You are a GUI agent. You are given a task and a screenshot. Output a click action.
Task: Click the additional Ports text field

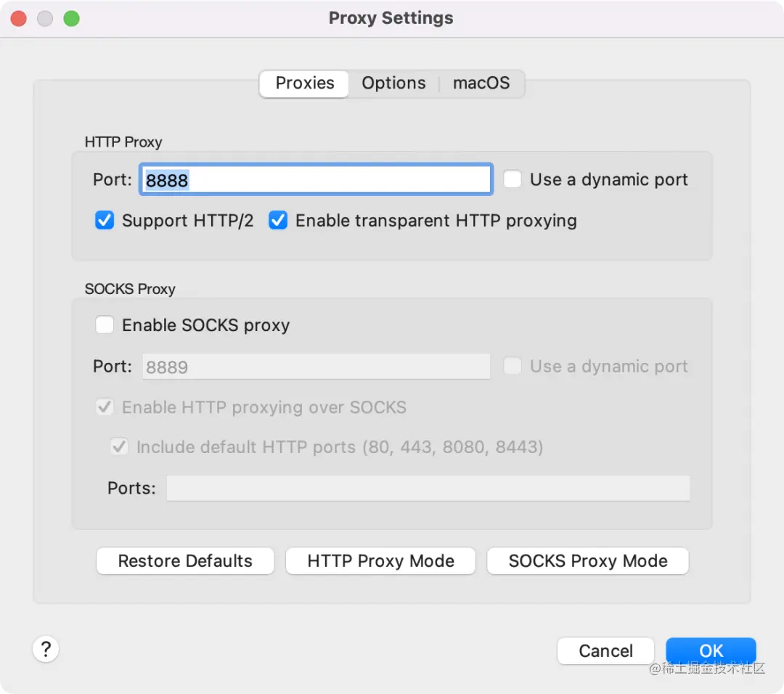[428, 488]
